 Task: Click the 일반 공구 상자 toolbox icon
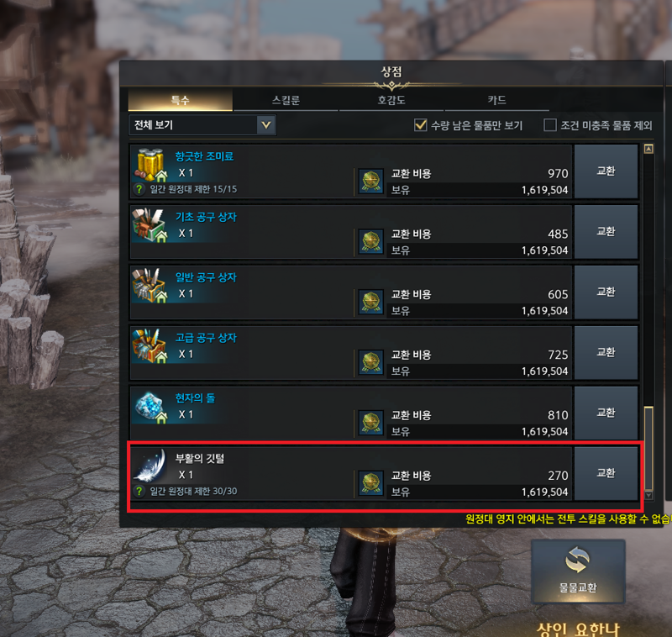150,286
